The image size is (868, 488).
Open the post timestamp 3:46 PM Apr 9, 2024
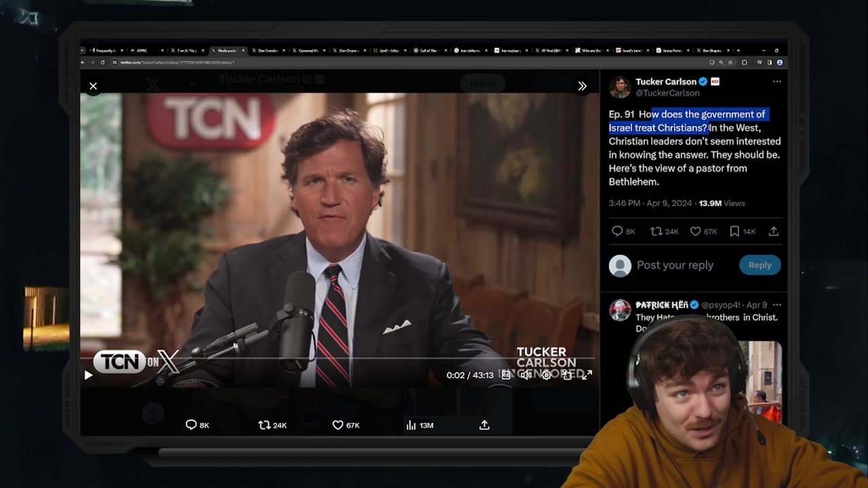click(x=650, y=203)
